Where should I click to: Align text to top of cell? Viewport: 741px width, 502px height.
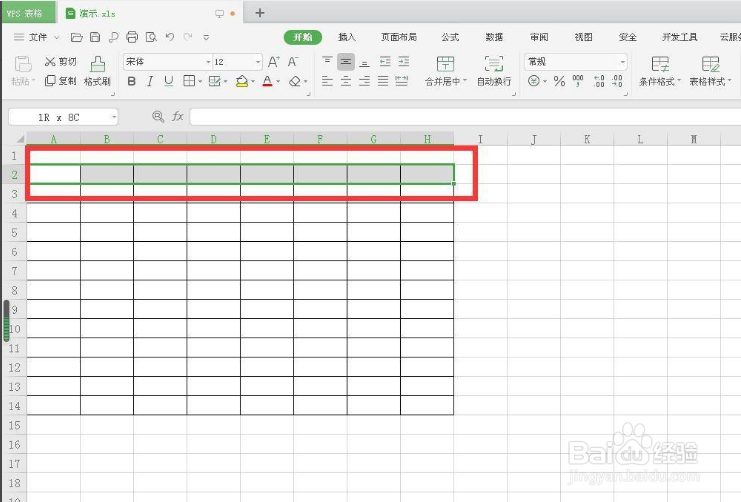pos(327,61)
